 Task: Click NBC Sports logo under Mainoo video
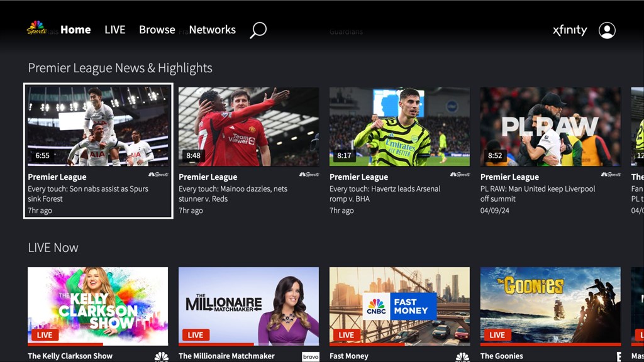click(309, 175)
